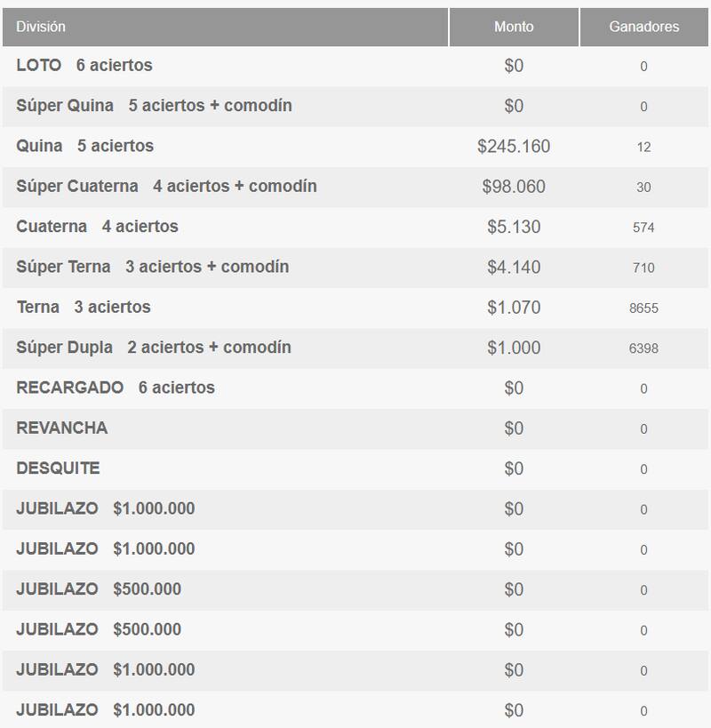Select the LOTO 6 aciertos row label
Image resolution: width=711 pixels, height=728 pixels.
click(84, 66)
